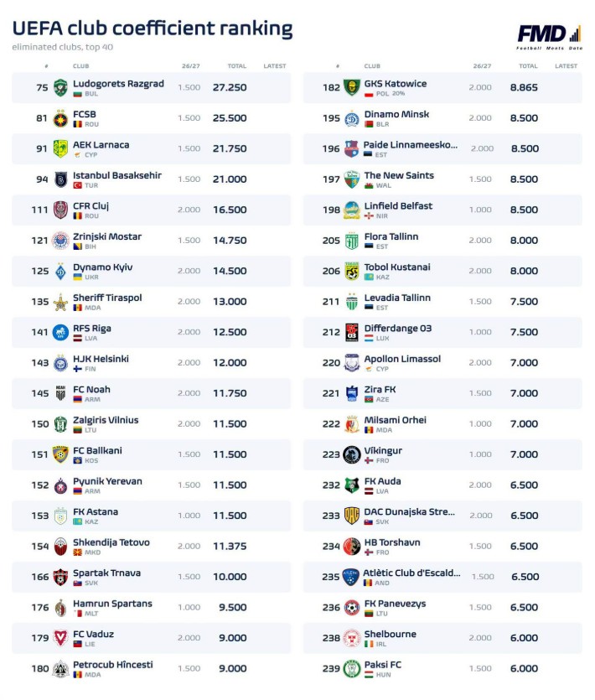Click the Turkish flag under Istanbul Basaksehir

(78, 185)
